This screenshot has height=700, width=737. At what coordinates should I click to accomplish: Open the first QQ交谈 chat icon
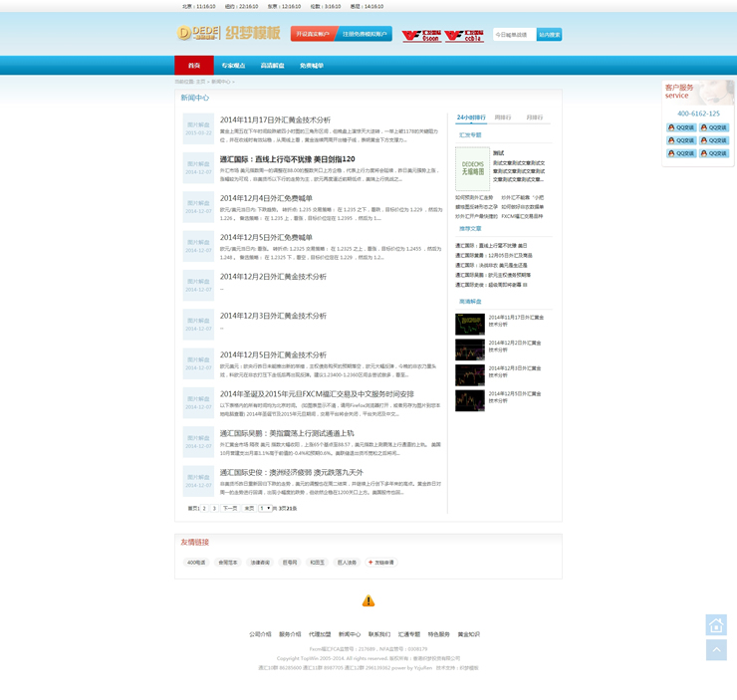click(x=681, y=127)
